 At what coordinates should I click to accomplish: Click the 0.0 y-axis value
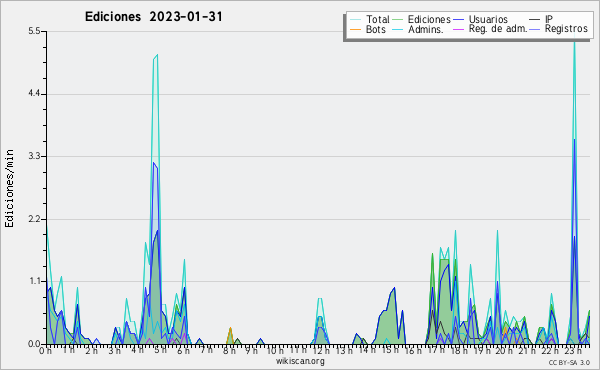34,344
